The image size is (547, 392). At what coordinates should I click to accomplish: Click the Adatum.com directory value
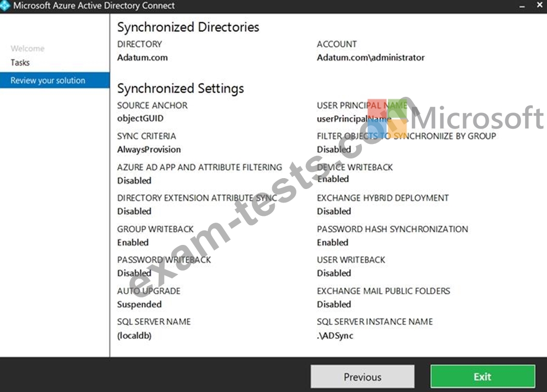(143, 57)
